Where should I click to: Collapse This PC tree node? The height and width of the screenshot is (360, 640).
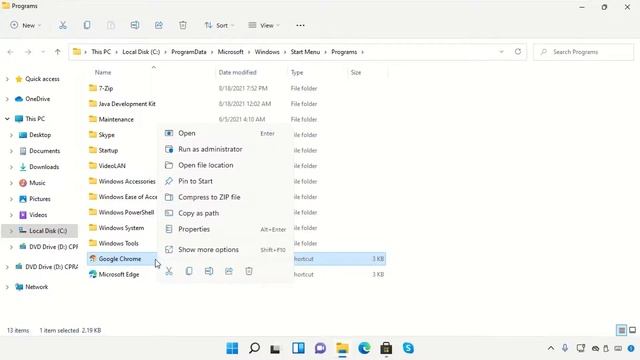pyautogui.click(x=7, y=119)
